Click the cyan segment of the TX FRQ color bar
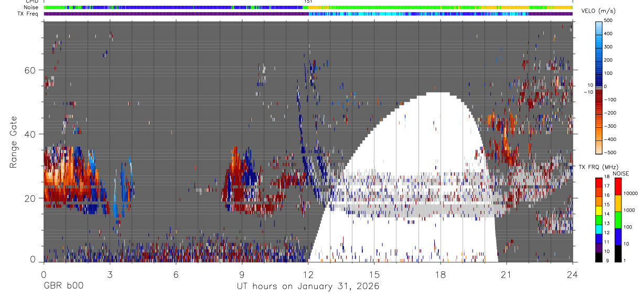644x297 pixels. pyautogui.click(x=599, y=229)
